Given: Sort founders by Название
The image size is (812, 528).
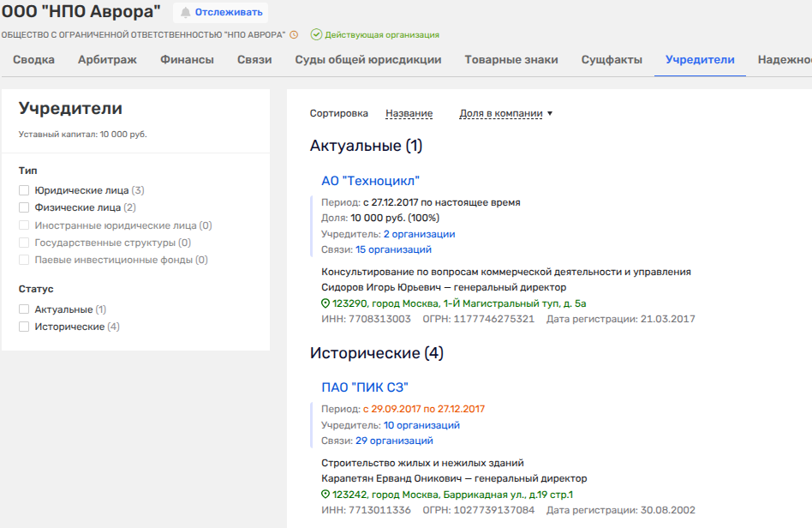Looking at the screenshot, I should coord(409,113).
